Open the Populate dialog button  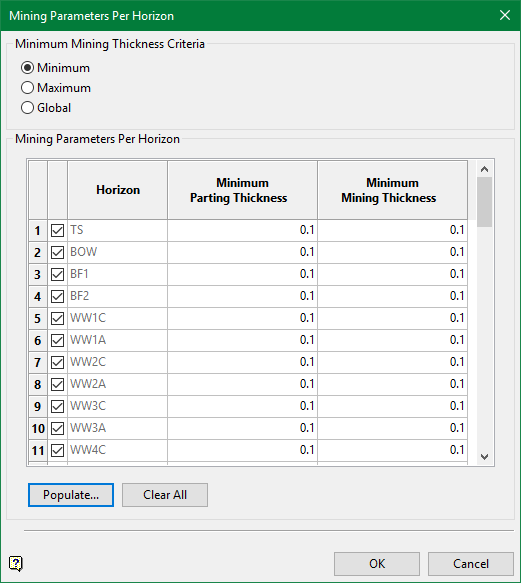pyautogui.click(x=71, y=495)
